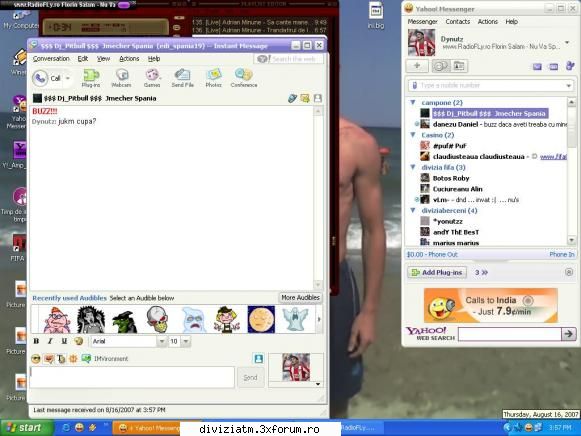
Task: Click Send File toolbar icon
Action: pyautogui.click(x=183, y=79)
